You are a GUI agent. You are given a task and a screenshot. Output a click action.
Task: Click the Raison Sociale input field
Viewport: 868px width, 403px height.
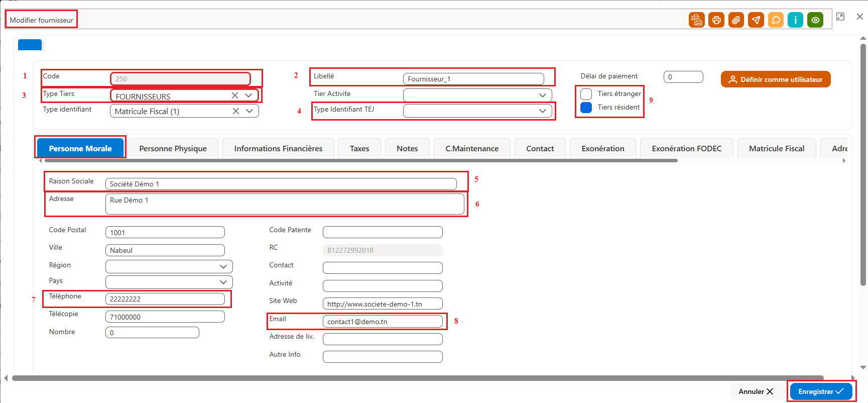[x=281, y=184]
